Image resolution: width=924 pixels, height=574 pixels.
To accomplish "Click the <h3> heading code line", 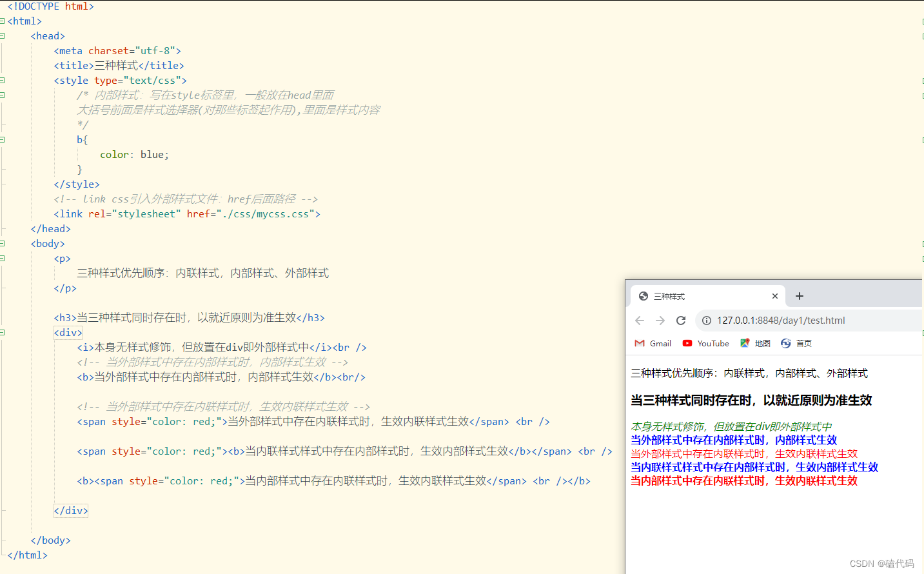I will (190, 318).
